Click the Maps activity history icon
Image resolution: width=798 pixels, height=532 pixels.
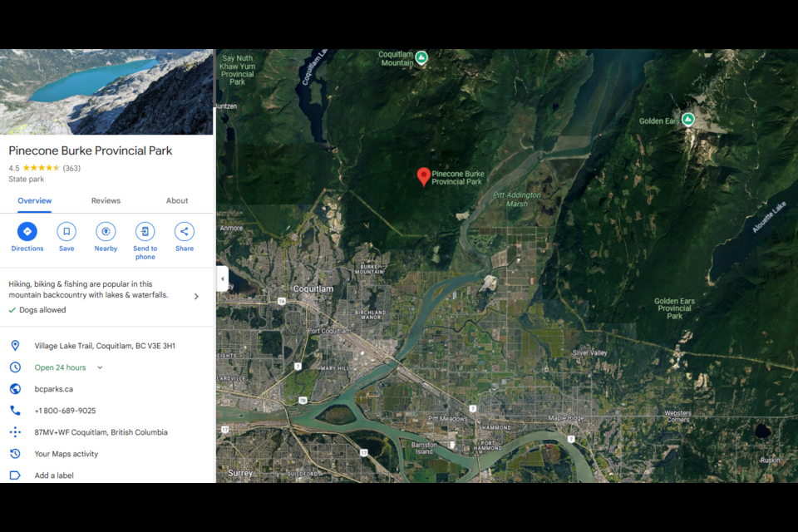tap(15, 454)
